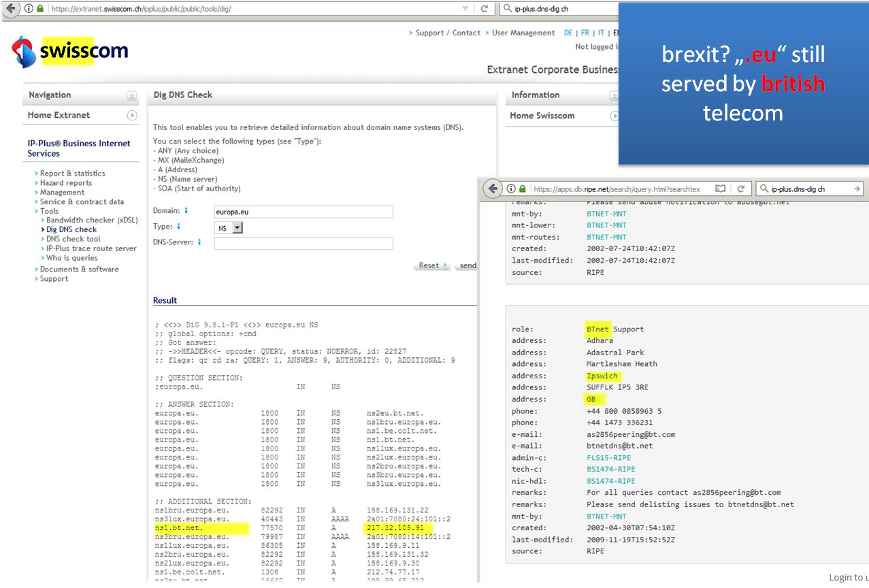Click the empty DNS-Server input field
Viewport: 869px width, 588px height.
pyautogui.click(x=304, y=243)
